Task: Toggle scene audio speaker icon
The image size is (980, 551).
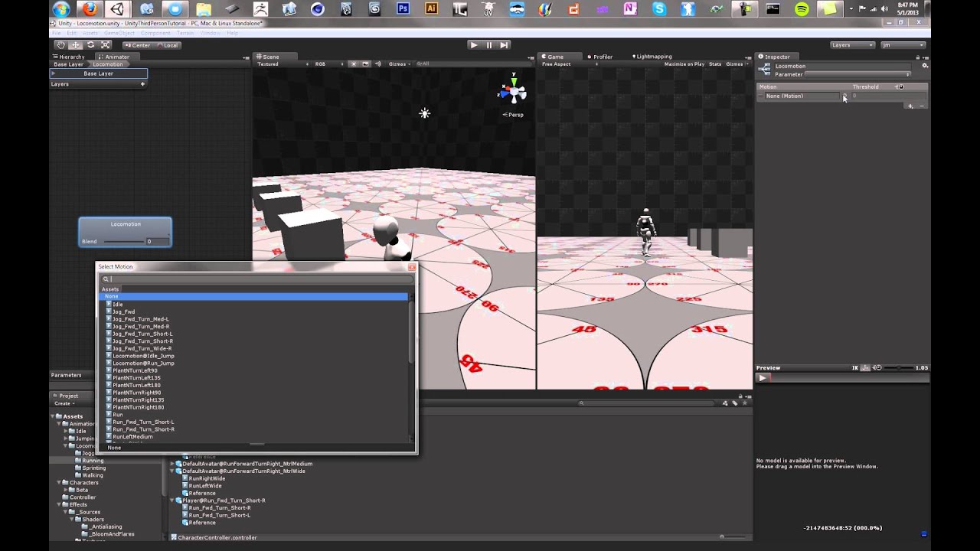Action: pyautogui.click(x=379, y=64)
